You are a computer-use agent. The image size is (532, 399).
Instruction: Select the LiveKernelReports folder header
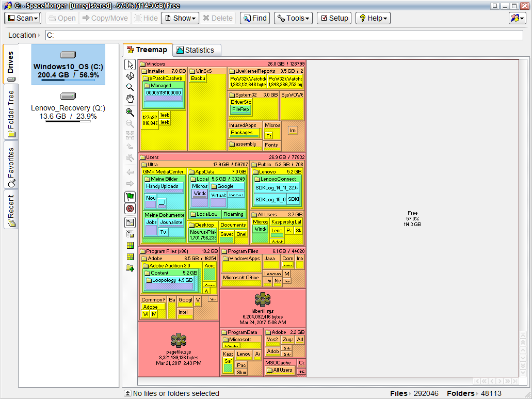tap(266, 71)
